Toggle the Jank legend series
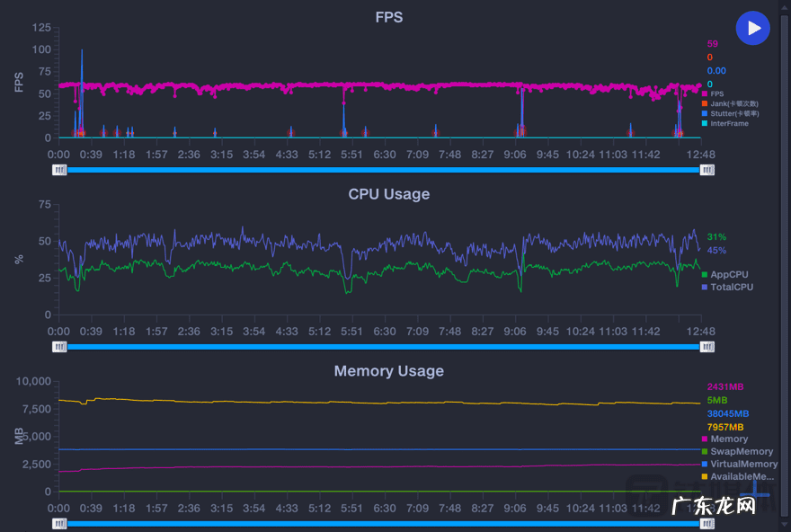 (x=730, y=103)
